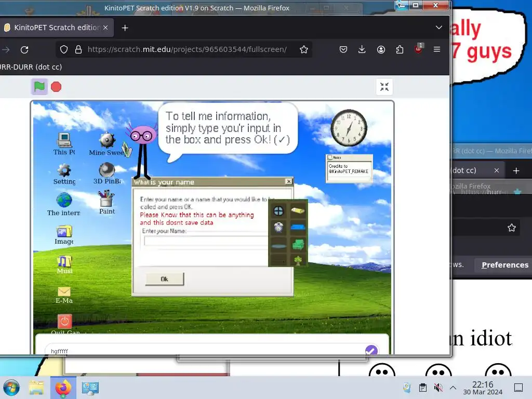The height and width of the screenshot is (399, 532).
Task: Open tracking protection shield icon
Action: 64,49
